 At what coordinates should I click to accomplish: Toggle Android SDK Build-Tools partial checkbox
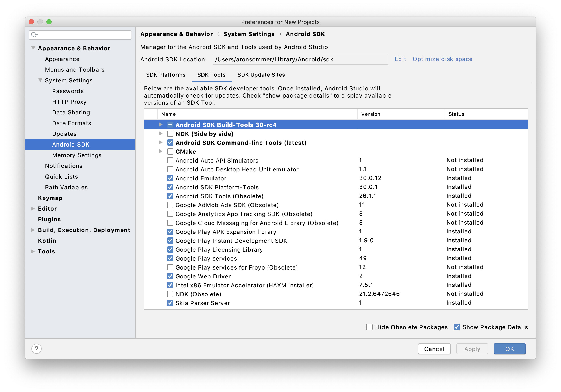pyautogui.click(x=170, y=125)
